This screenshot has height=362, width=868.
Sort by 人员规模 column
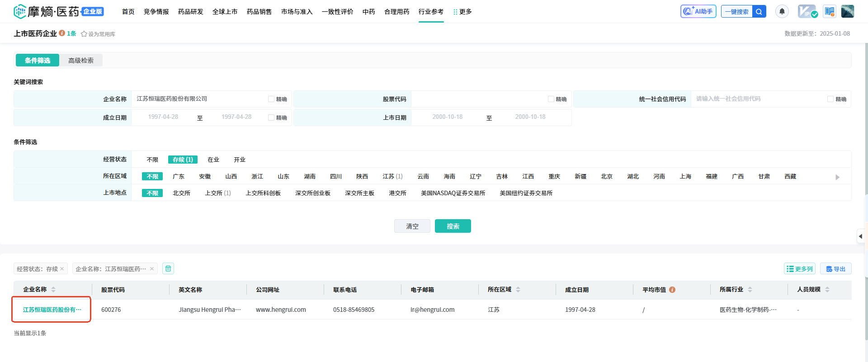827,290
